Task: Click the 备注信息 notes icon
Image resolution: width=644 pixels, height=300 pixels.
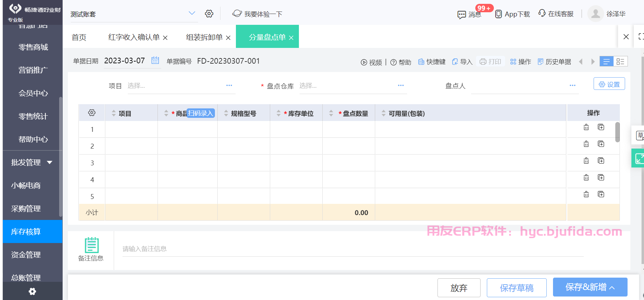Action: tap(92, 245)
